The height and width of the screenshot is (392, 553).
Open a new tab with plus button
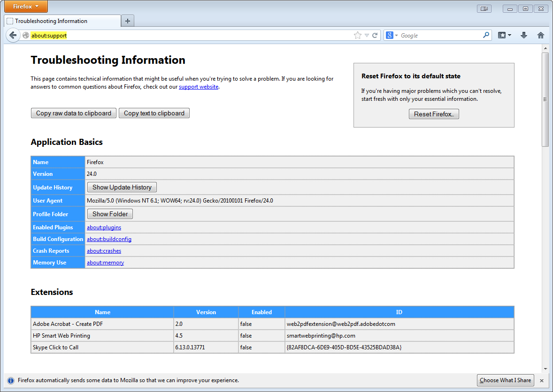tap(128, 21)
